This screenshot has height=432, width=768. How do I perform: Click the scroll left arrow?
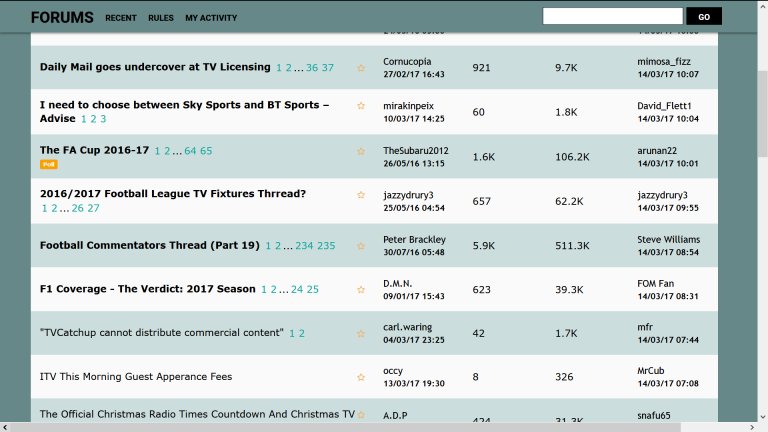click(5, 428)
